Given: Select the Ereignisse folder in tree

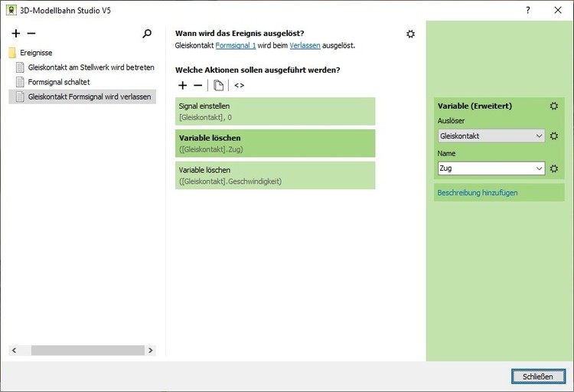Looking at the screenshot, I should click(35, 53).
